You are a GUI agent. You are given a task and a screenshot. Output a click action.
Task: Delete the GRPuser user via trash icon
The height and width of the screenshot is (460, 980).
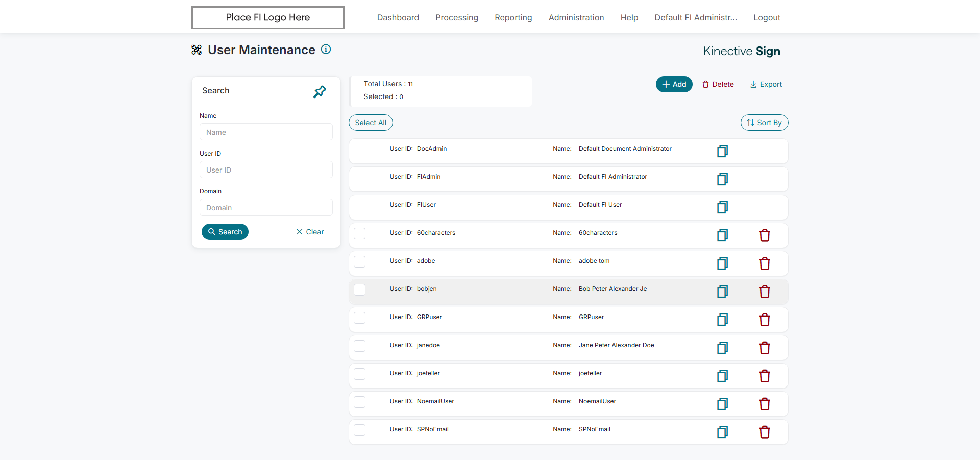point(765,320)
